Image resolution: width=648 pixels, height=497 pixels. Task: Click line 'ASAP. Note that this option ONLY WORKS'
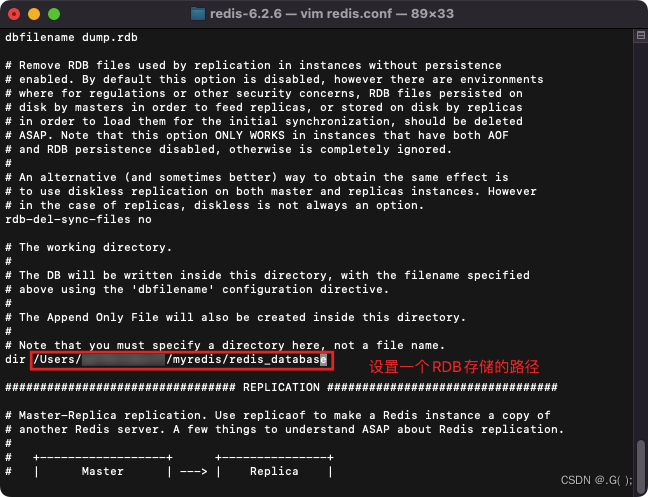(257, 135)
